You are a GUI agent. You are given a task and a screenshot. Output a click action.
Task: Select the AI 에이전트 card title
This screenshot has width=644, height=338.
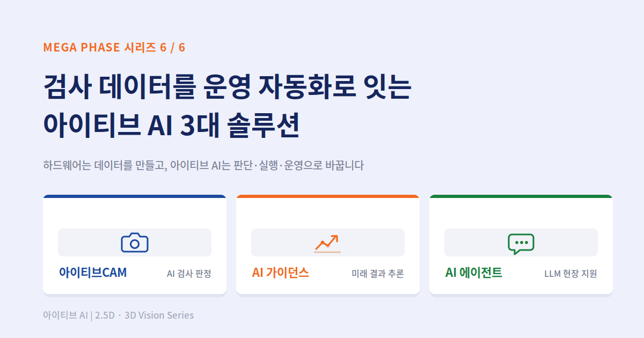[x=474, y=273]
